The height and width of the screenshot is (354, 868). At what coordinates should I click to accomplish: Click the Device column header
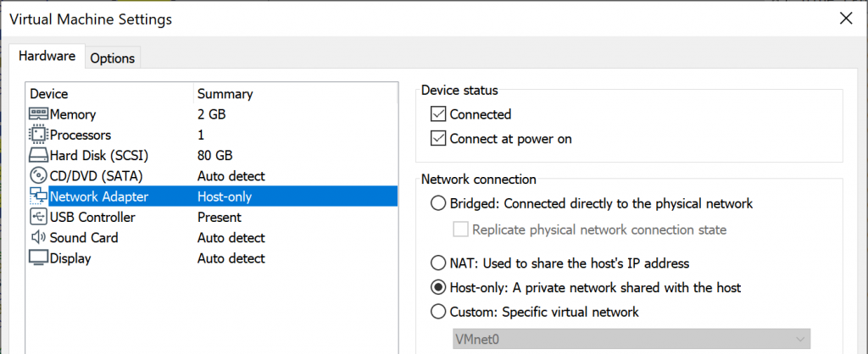click(x=49, y=94)
